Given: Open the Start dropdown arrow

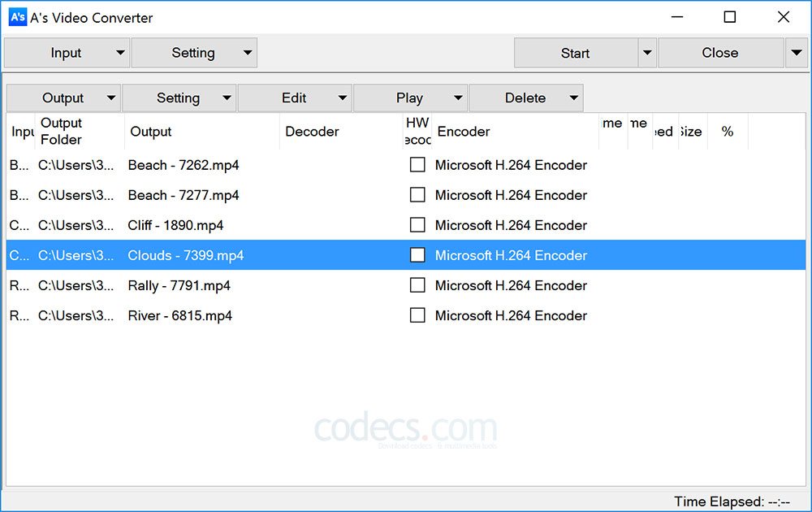Looking at the screenshot, I should coord(647,53).
